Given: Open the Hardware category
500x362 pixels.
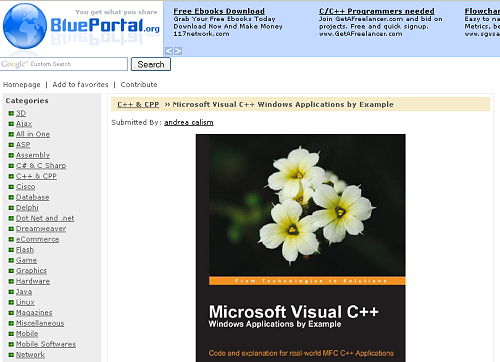Looking at the screenshot, I should [33, 281].
